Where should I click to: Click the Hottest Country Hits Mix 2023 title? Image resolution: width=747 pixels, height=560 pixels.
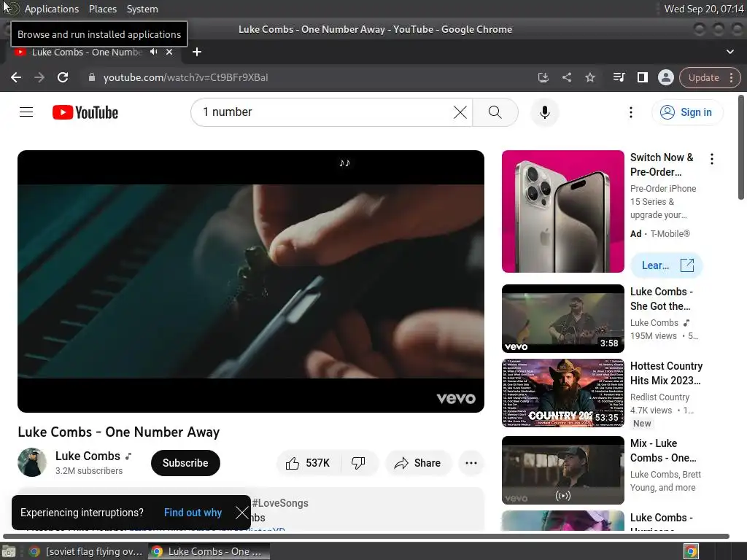[x=666, y=373]
